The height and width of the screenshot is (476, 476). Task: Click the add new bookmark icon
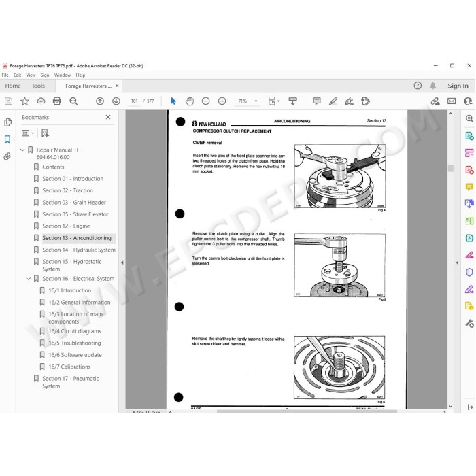tap(45, 133)
